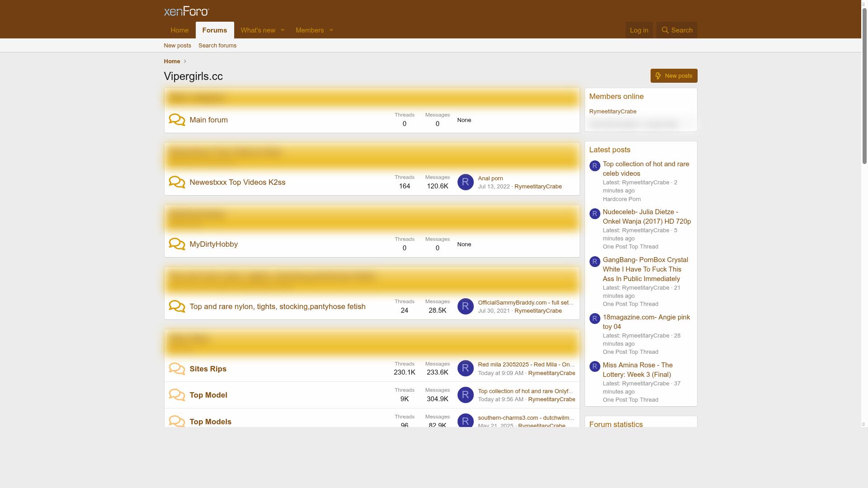This screenshot has width=868, height=488.
Task: Click avatar beside Nudeceleb Julia Dietze post
Action: (x=594, y=214)
